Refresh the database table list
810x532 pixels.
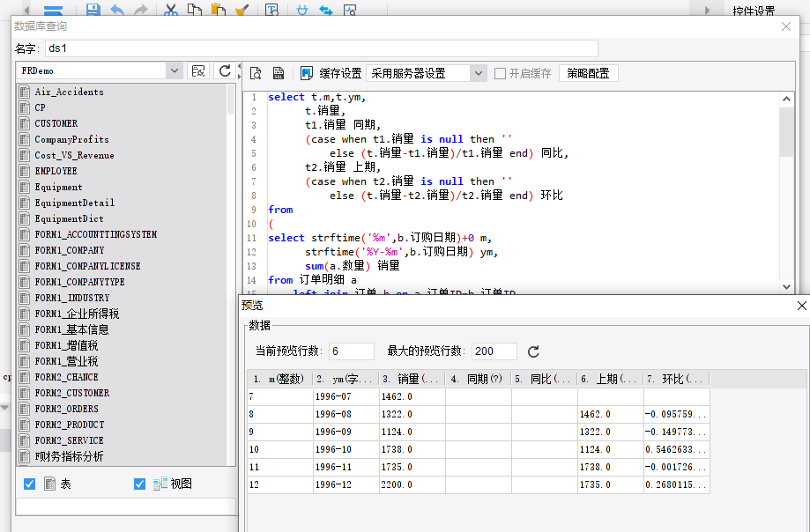[x=225, y=70]
